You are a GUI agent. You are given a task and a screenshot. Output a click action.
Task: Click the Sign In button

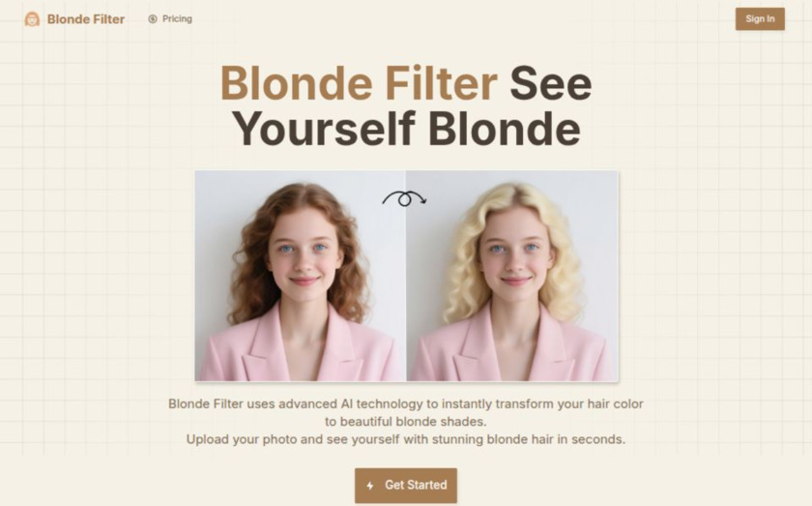tap(760, 19)
